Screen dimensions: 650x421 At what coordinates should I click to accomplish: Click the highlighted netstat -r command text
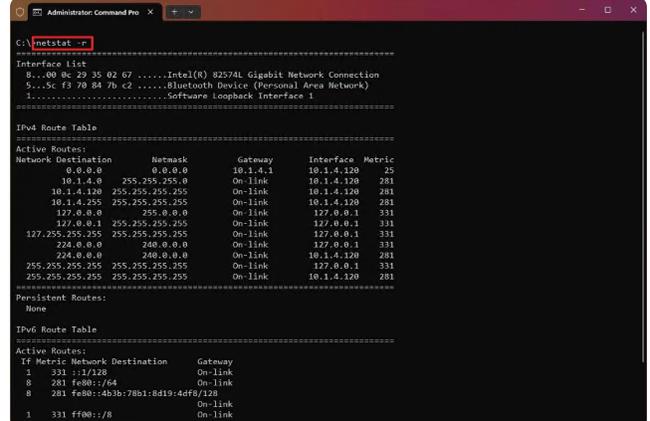click(61, 43)
